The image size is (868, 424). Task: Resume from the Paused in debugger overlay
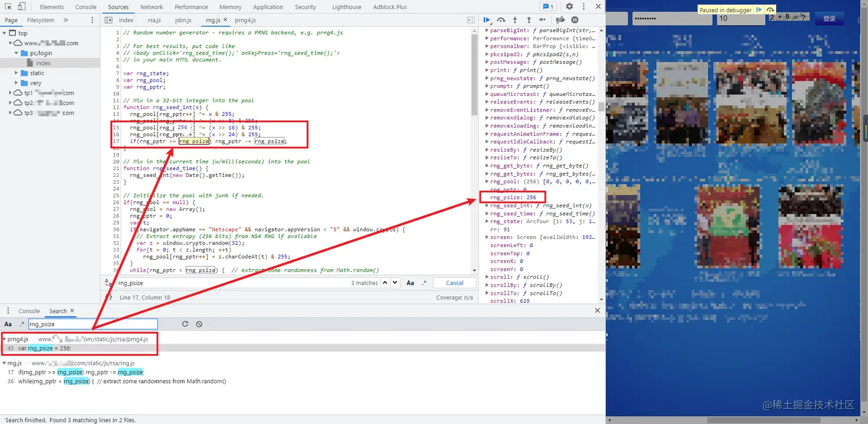[759, 10]
